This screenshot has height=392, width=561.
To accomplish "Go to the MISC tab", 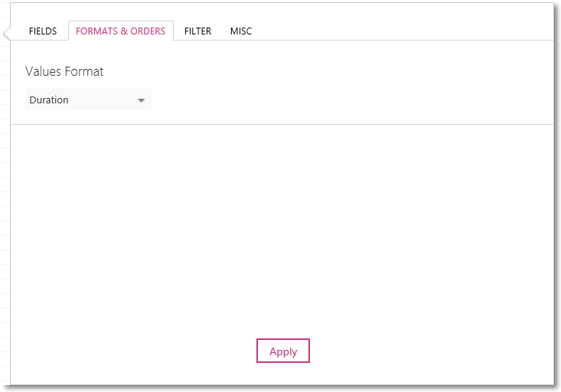I will pos(241,31).
